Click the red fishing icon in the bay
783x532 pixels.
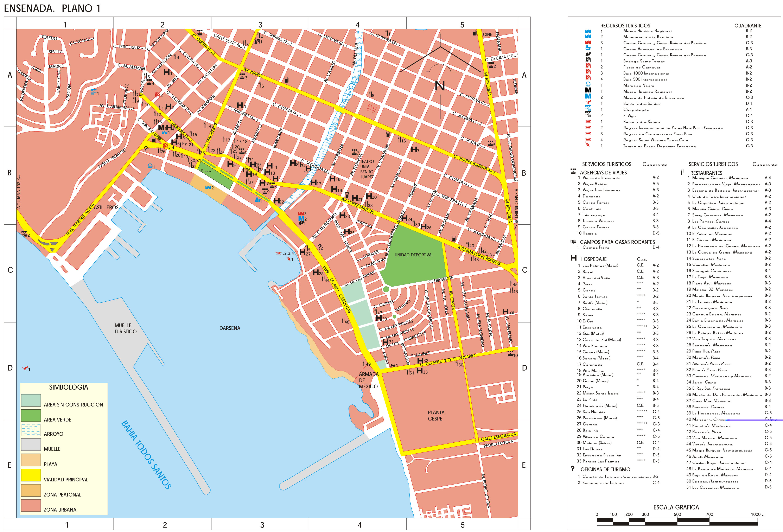tap(289, 259)
